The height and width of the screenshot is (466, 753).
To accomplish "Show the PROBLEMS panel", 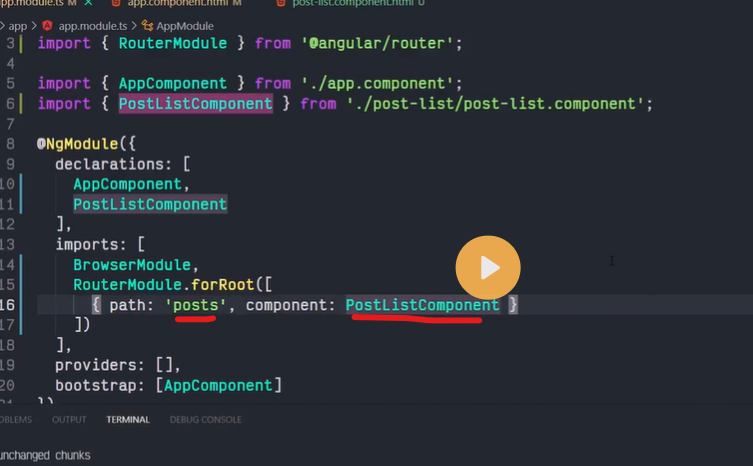I will [x=15, y=419].
